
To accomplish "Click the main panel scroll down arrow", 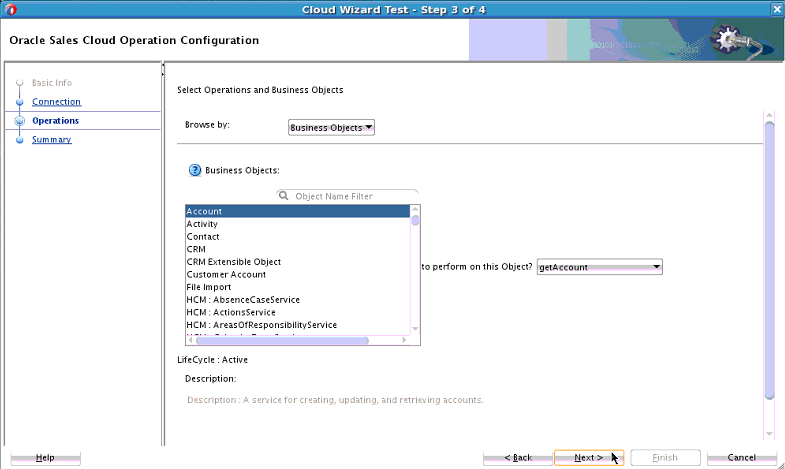I will (769, 434).
